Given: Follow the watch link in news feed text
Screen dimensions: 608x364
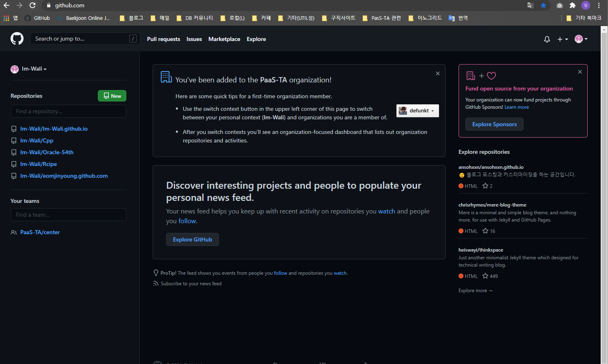Looking at the screenshot, I should point(387,211).
